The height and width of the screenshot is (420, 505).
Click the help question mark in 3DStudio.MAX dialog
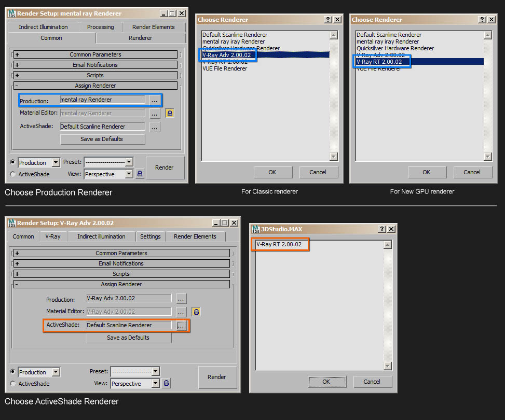382,229
